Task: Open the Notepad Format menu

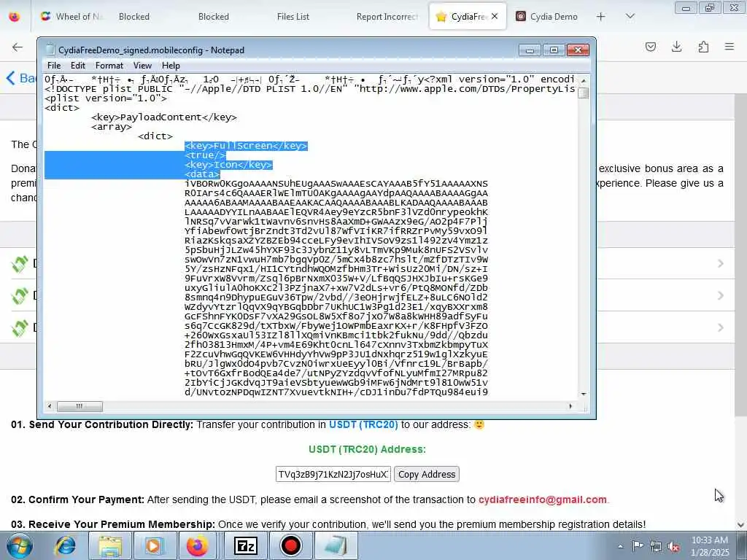Action: [109, 65]
